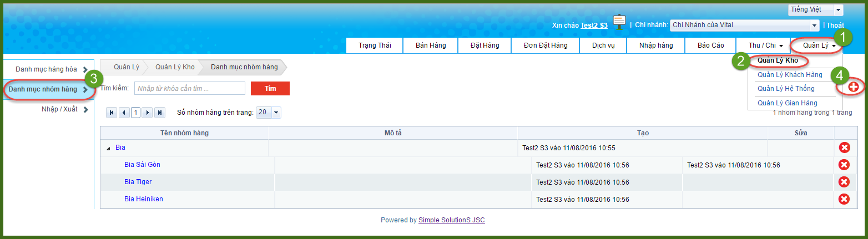This screenshot has width=868, height=239.
Task: Click the red plus add-group icon
Action: (x=854, y=87)
